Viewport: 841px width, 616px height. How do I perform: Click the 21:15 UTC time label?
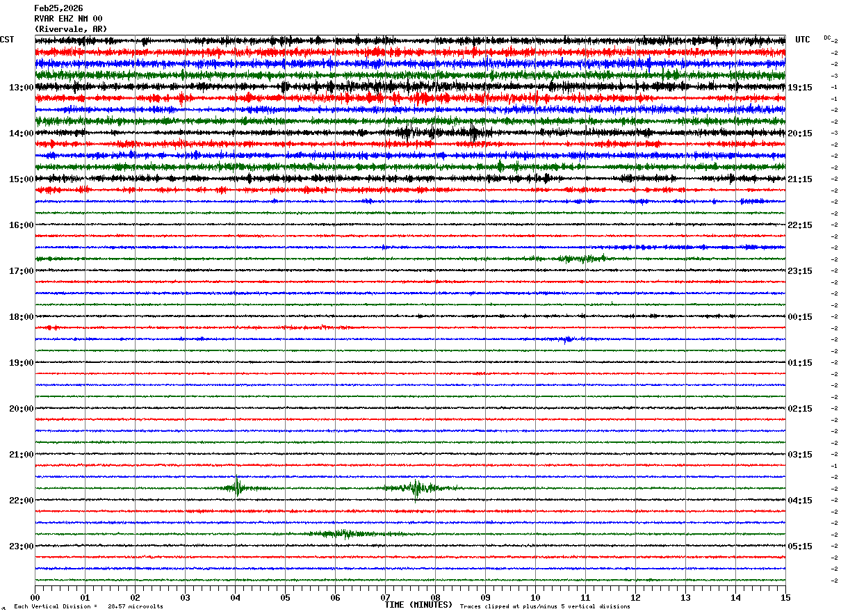(x=800, y=179)
